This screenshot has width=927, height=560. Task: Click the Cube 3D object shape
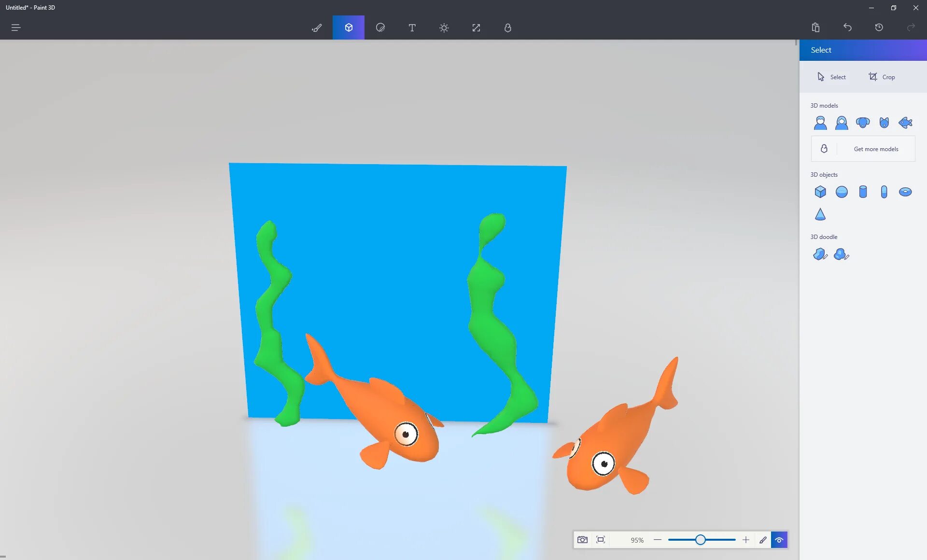tap(820, 191)
